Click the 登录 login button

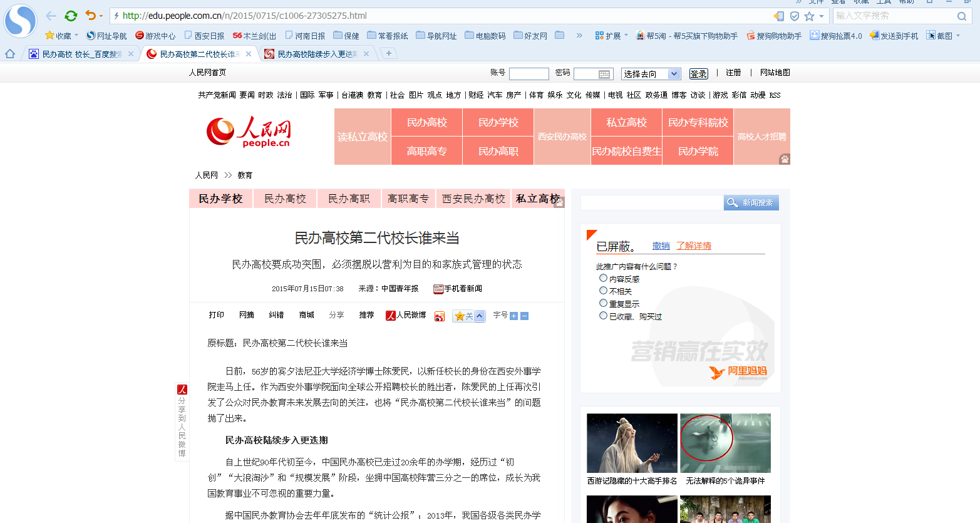[698, 74]
